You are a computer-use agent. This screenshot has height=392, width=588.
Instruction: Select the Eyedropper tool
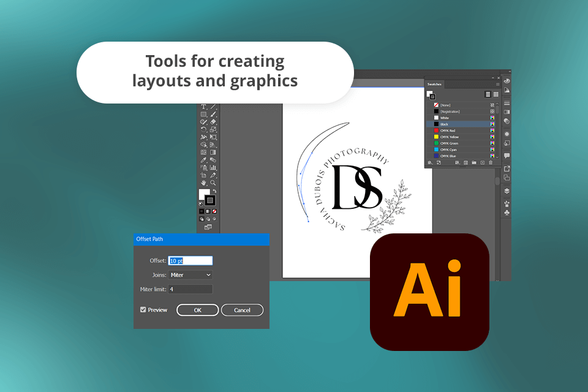point(203,160)
